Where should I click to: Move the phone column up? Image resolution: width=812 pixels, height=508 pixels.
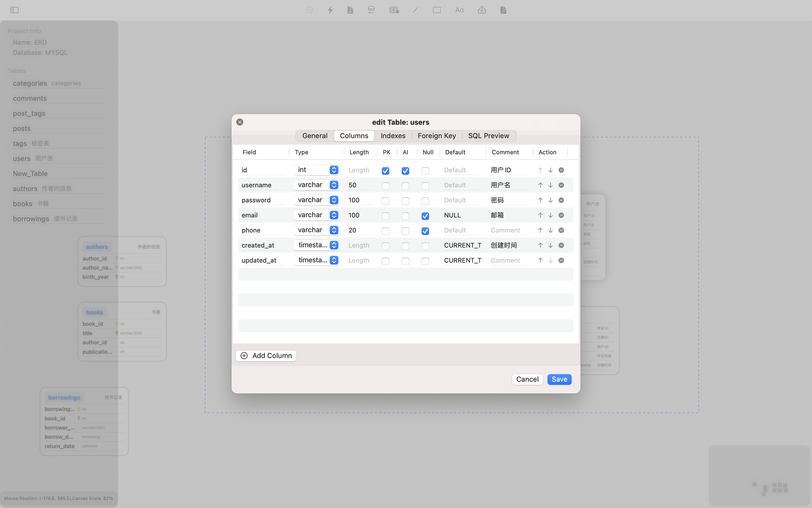point(540,230)
